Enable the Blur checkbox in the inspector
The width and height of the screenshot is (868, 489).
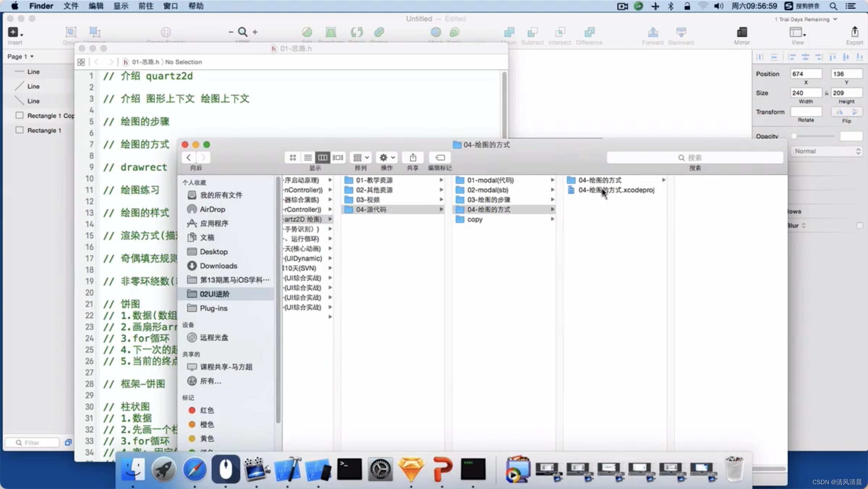(859, 225)
